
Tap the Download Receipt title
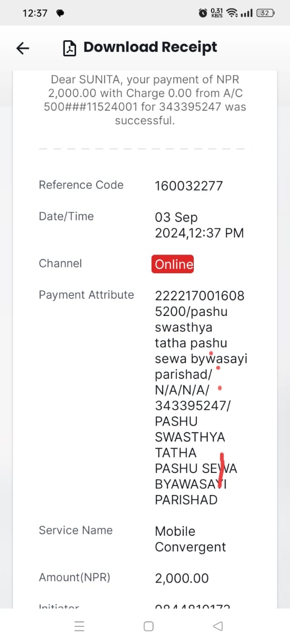click(x=150, y=47)
